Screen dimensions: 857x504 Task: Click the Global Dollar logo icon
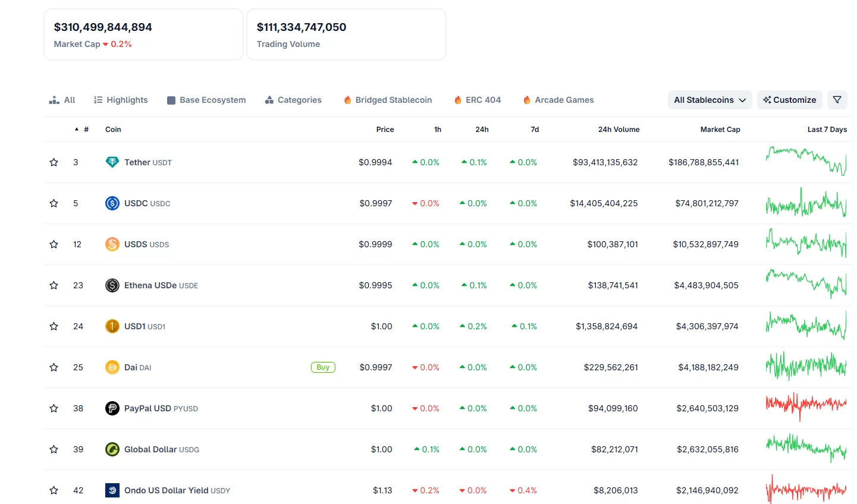112,449
